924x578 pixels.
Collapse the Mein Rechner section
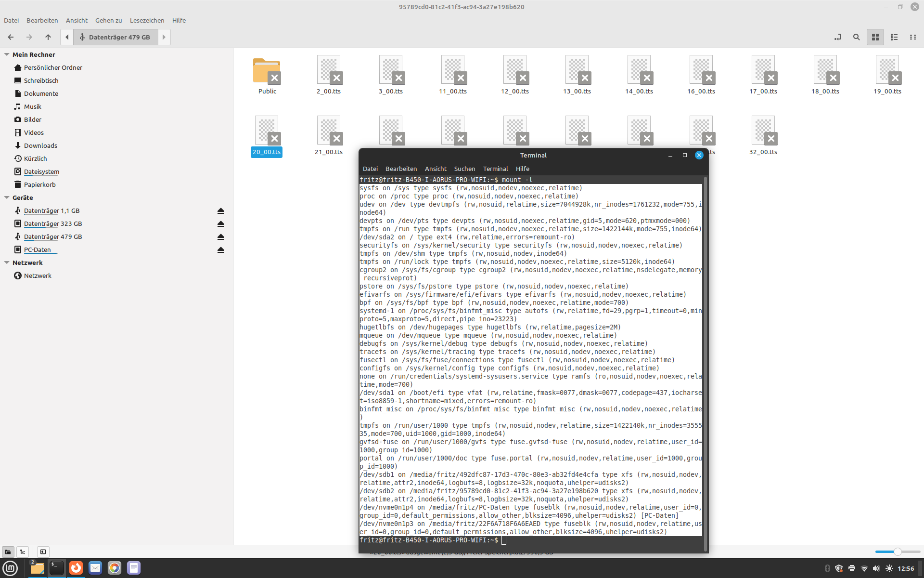(x=7, y=54)
